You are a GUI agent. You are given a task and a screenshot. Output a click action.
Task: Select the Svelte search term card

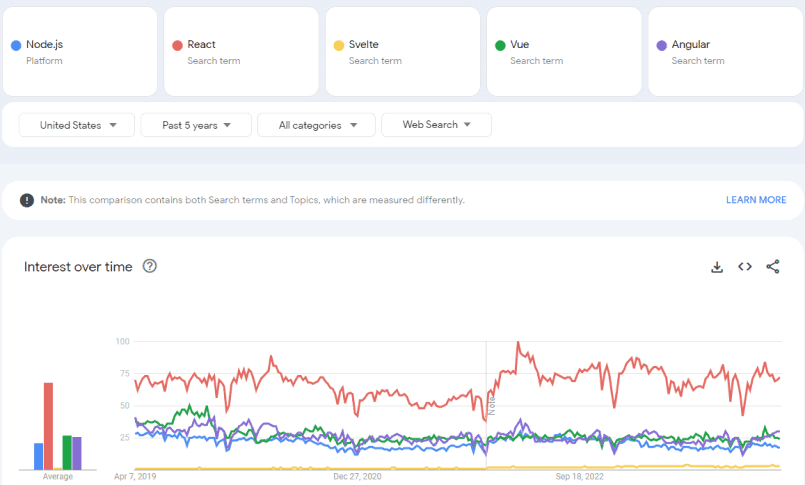403,51
